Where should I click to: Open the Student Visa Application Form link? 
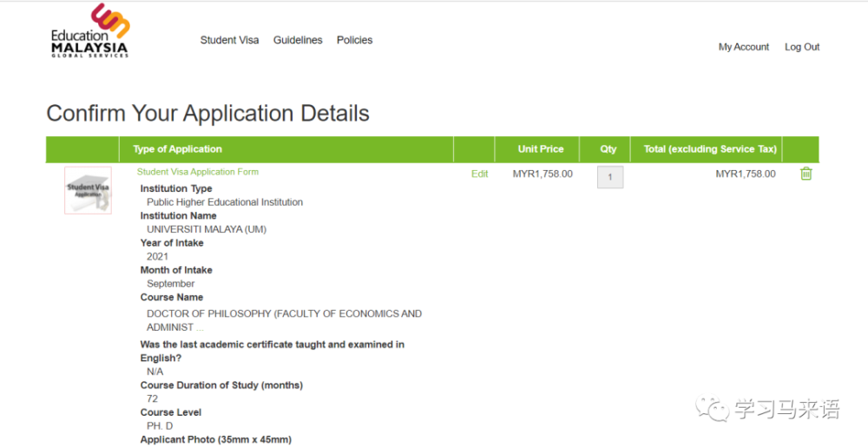(x=197, y=172)
